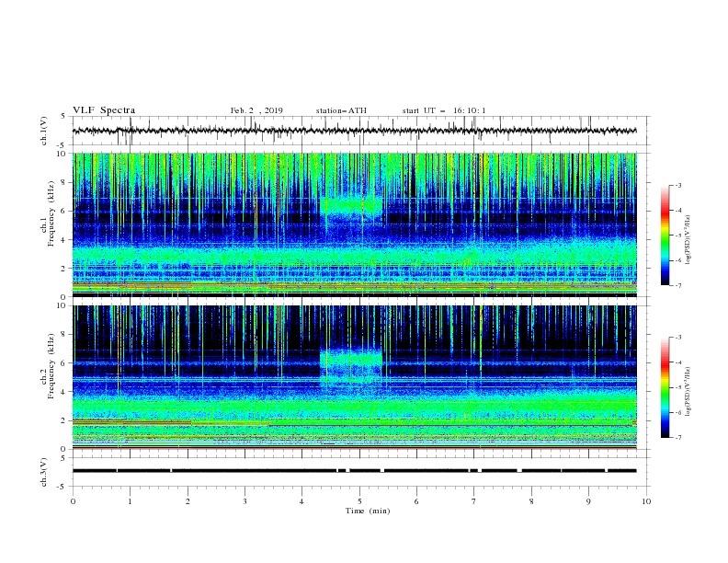Image resolution: width=728 pixels, height=563 pixels.
Task: Select the "Feb. 2 , 2019" date text
Action: point(256,110)
